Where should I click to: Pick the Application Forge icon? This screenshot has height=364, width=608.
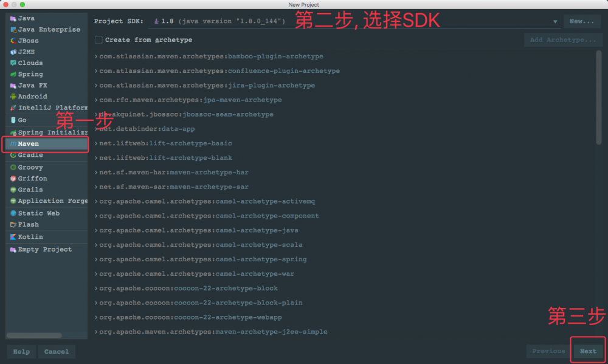click(x=13, y=201)
